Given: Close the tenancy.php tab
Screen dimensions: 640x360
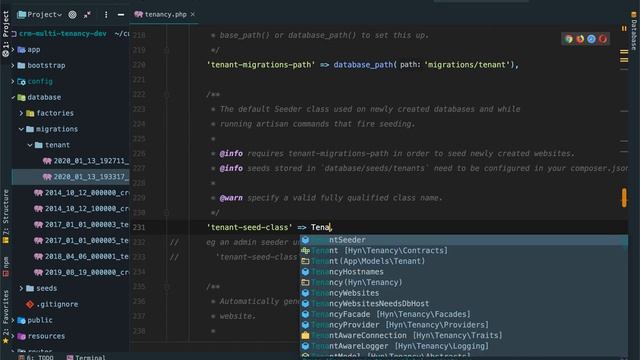Looking at the screenshot, I should (x=193, y=14).
